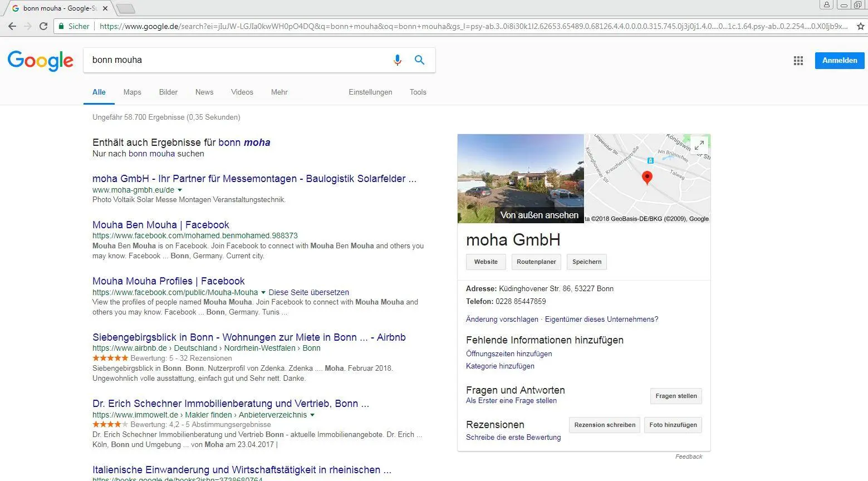Bookmark this page with star icon
The image size is (868, 481).
(x=860, y=26)
